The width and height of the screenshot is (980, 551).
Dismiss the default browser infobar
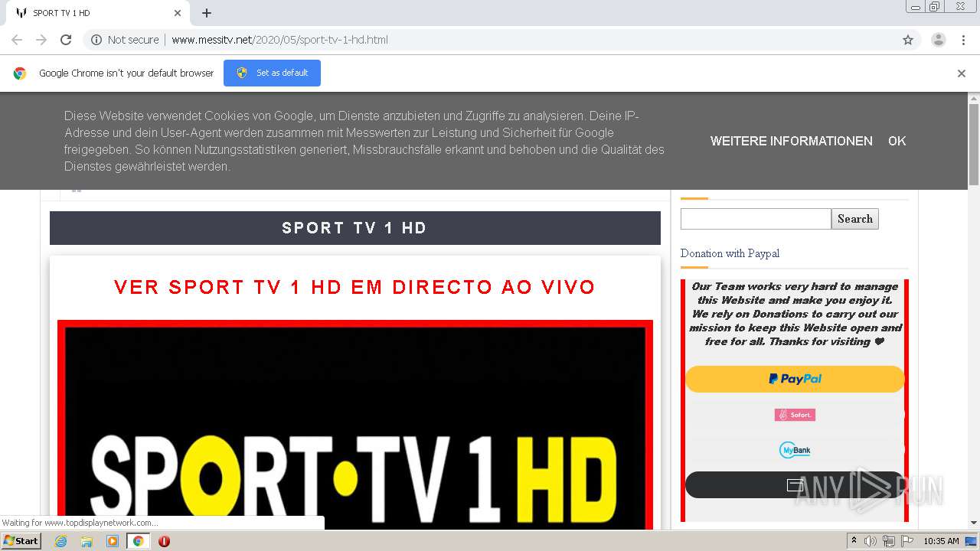pyautogui.click(x=962, y=73)
